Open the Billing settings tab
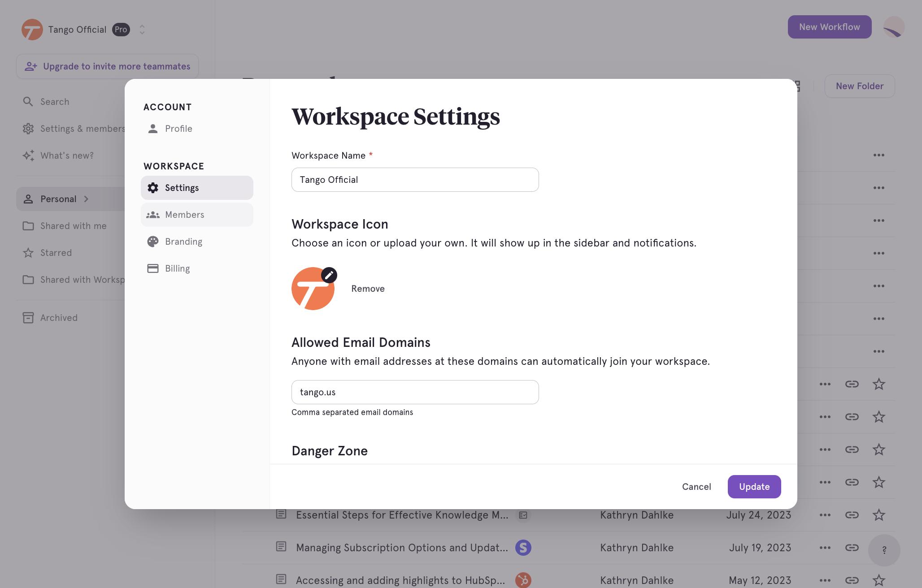Image resolution: width=922 pixels, height=588 pixels. 197,268
